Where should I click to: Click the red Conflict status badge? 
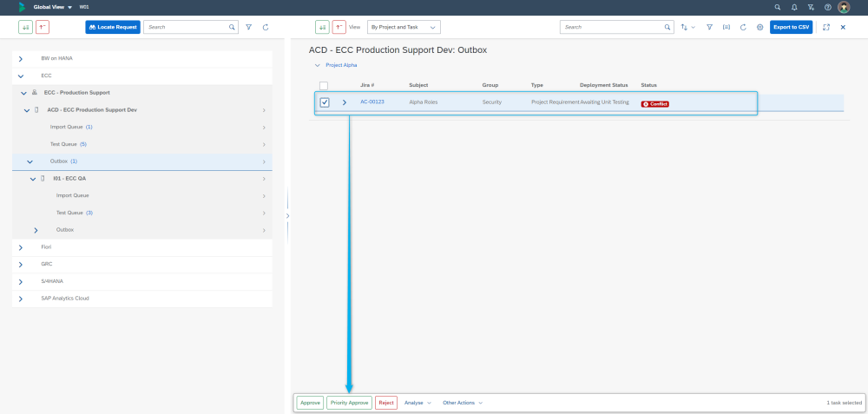[x=654, y=104]
